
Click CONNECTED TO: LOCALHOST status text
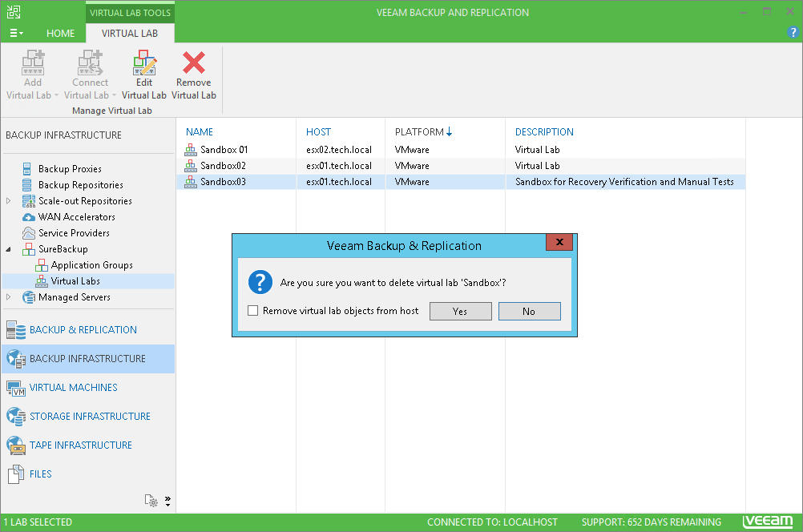(x=492, y=522)
